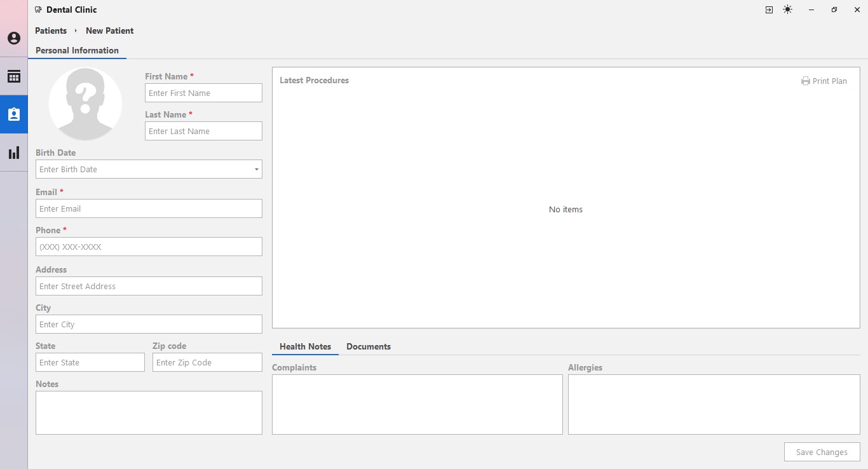868x469 pixels.
Task: Open the Birth Date dropdown arrow
Action: pyautogui.click(x=257, y=170)
